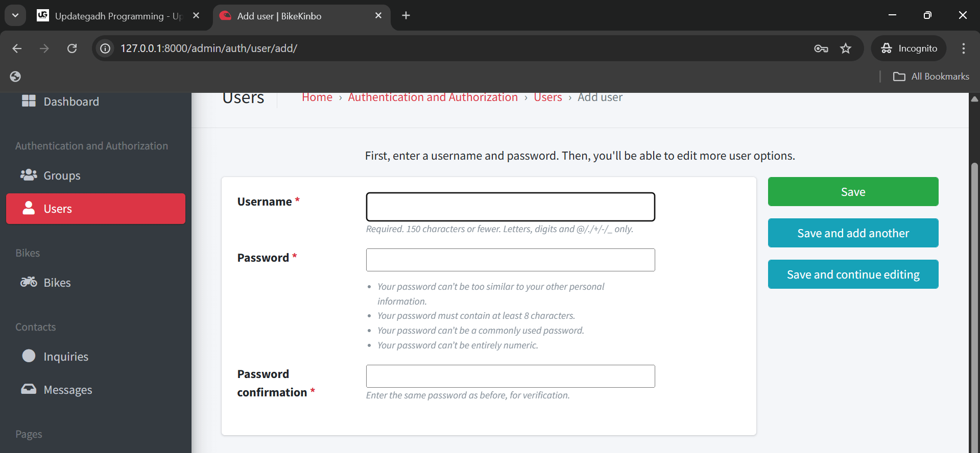Click the Messages inbox icon
This screenshot has width=980, height=453.
coord(29,389)
